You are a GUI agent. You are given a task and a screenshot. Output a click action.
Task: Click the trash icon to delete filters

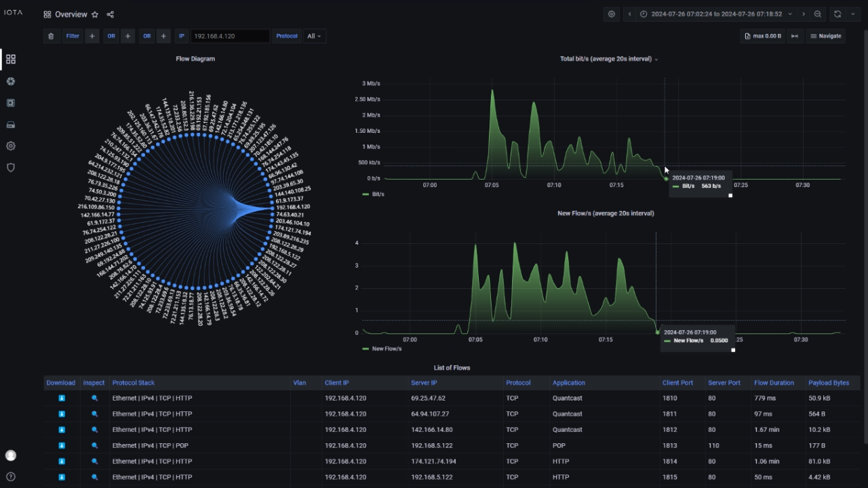pos(51,36)
